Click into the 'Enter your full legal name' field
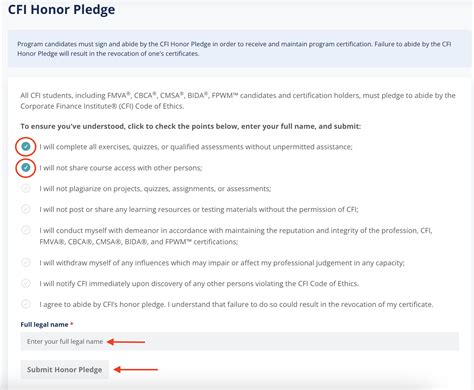Image resolution: width=474 pixels, height=390 pixels. click(240, 341)
